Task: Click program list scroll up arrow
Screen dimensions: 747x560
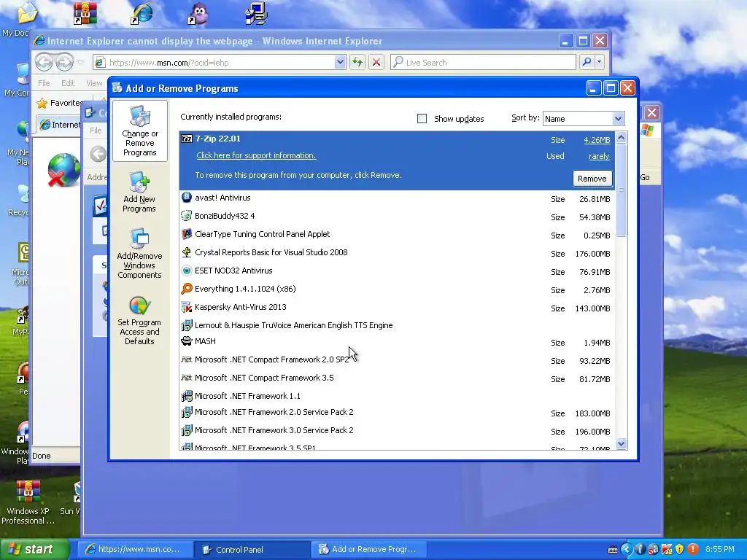Action: coord(622,138)
